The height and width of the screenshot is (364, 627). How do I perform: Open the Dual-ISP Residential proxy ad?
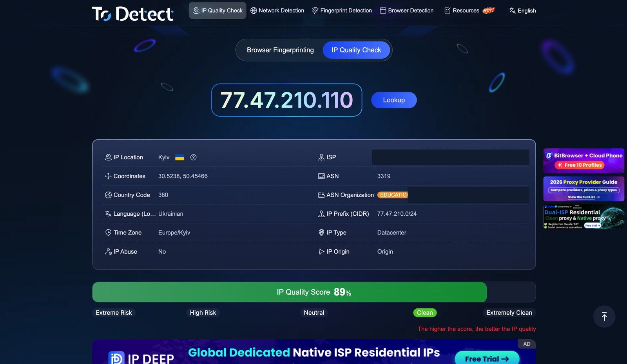(x=584, y=217)
